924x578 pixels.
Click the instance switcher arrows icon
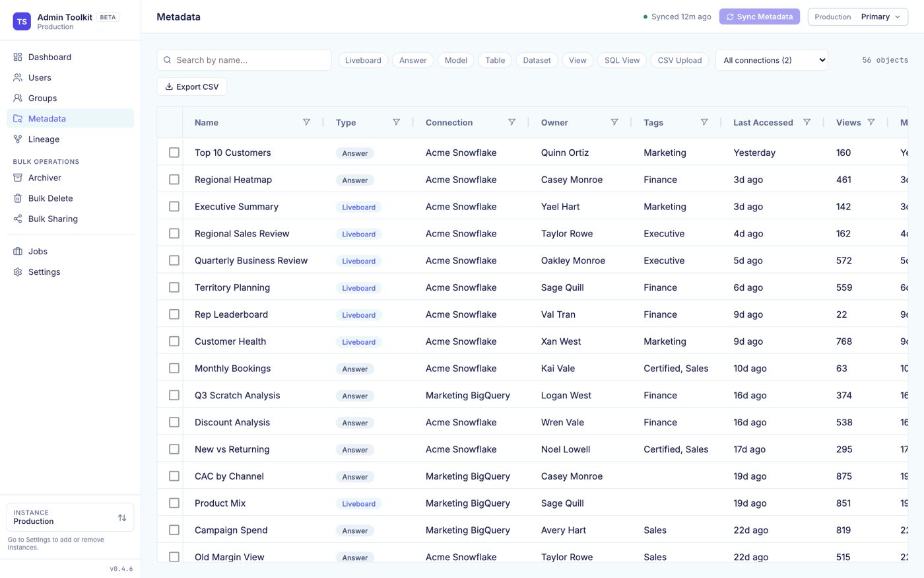[122, 518]
